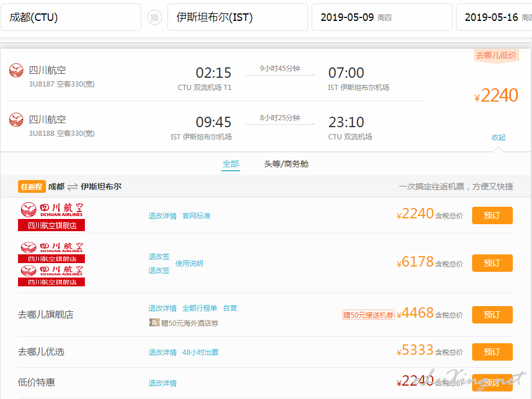
Task: Click 48小时出票 link
Action: pos(200,353)
